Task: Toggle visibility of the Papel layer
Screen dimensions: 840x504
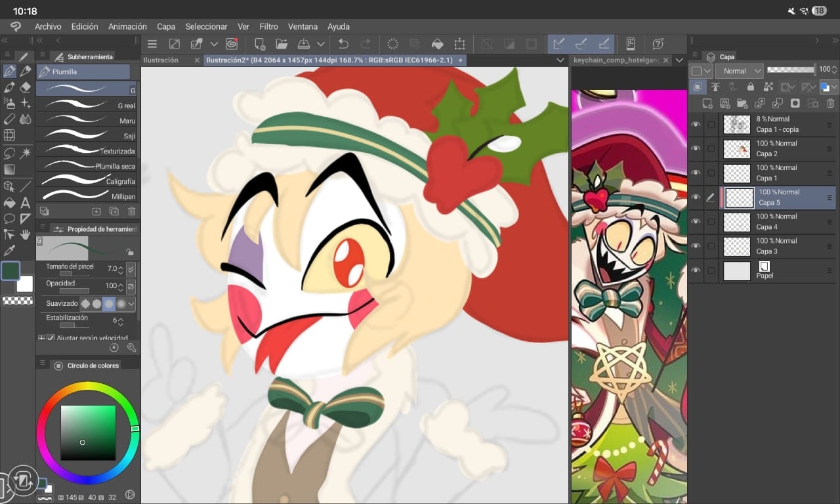Action: pyautogui.click(x=696, y=270)
